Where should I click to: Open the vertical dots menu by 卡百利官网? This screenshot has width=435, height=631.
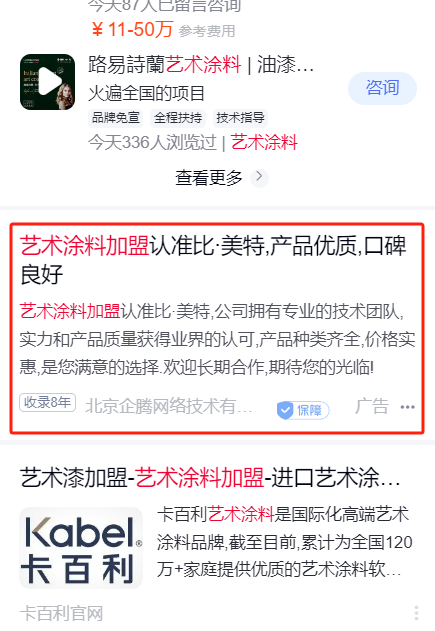(x=416, y=613)
